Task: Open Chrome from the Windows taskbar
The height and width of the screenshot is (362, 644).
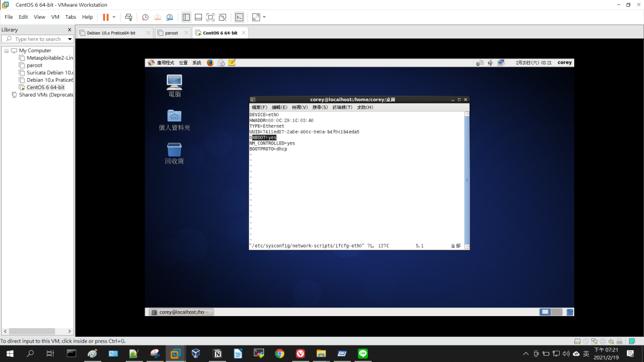Action: click(280, 353)
